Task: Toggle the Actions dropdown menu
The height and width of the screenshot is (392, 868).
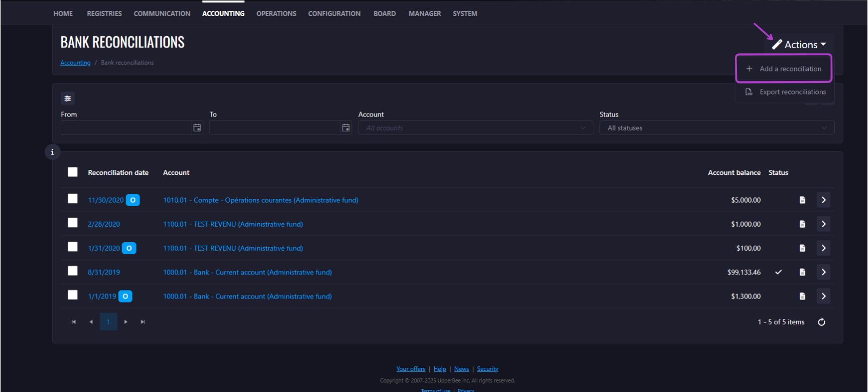Action: 799,45
